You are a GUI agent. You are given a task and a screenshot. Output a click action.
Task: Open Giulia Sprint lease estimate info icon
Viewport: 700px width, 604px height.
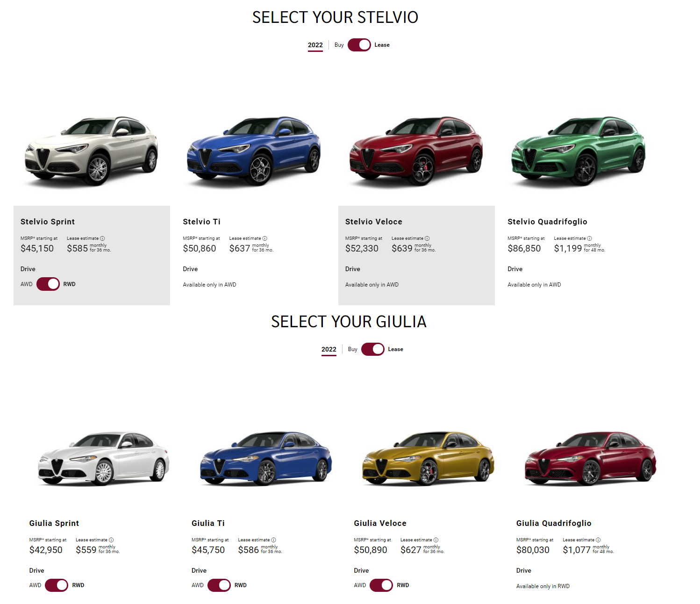(111, 540)
